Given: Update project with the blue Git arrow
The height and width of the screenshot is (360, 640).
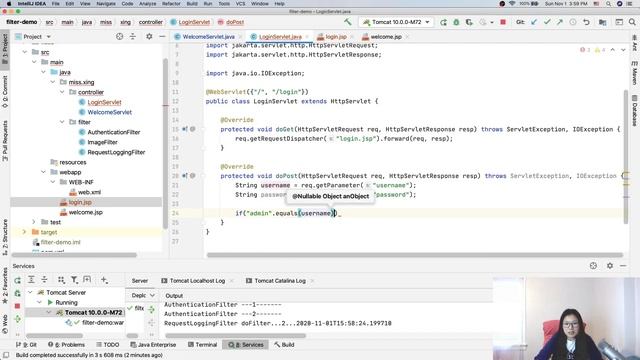Looking at the screenshot, I should pos(534,22).
